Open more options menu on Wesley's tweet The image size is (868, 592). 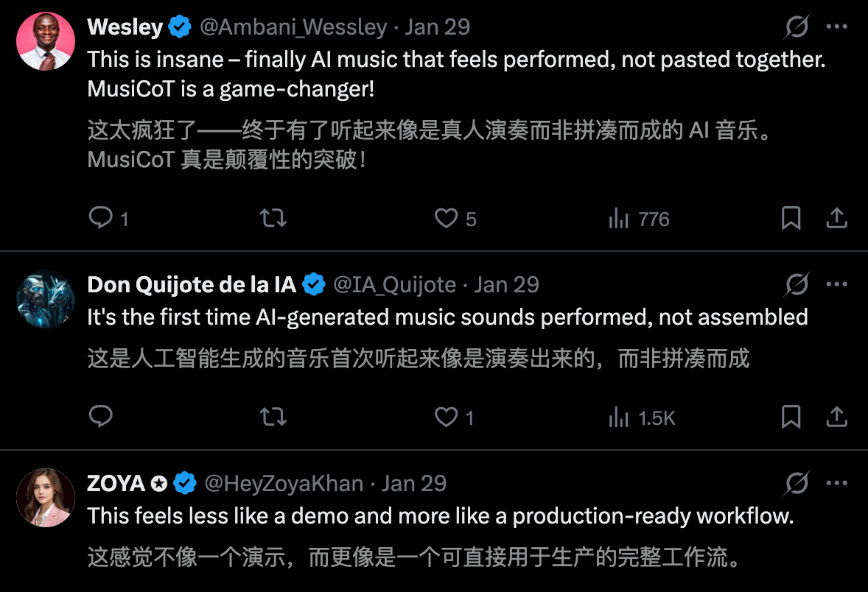pyautogui.click(x=837, y=27)
